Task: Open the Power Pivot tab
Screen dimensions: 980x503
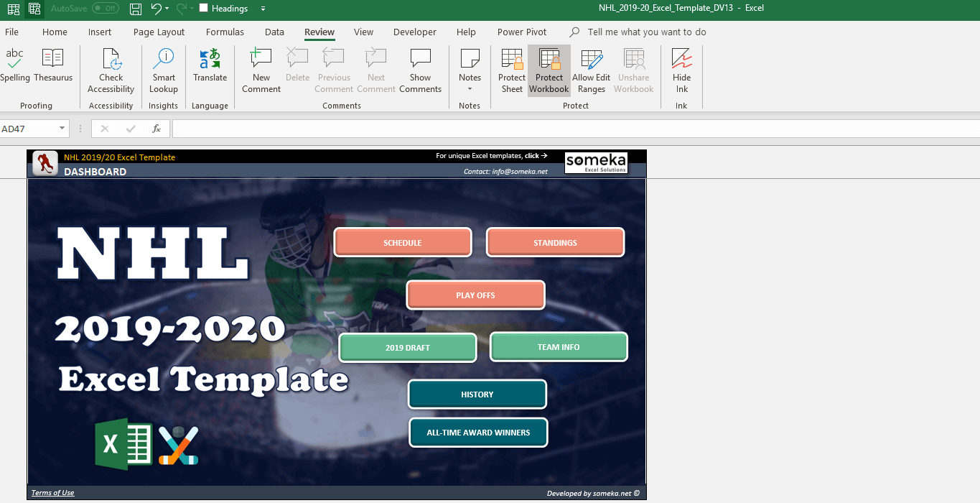Action: 521,32
